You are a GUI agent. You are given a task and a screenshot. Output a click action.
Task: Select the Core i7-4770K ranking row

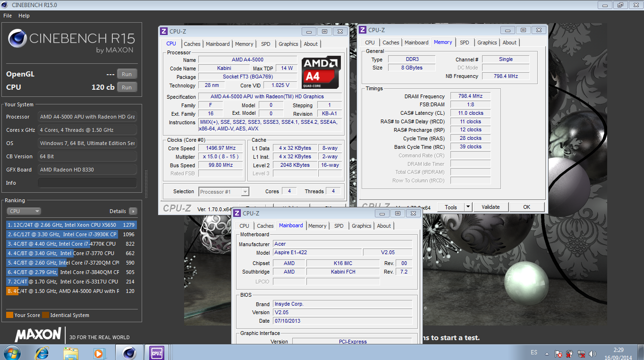click(71, 244)
